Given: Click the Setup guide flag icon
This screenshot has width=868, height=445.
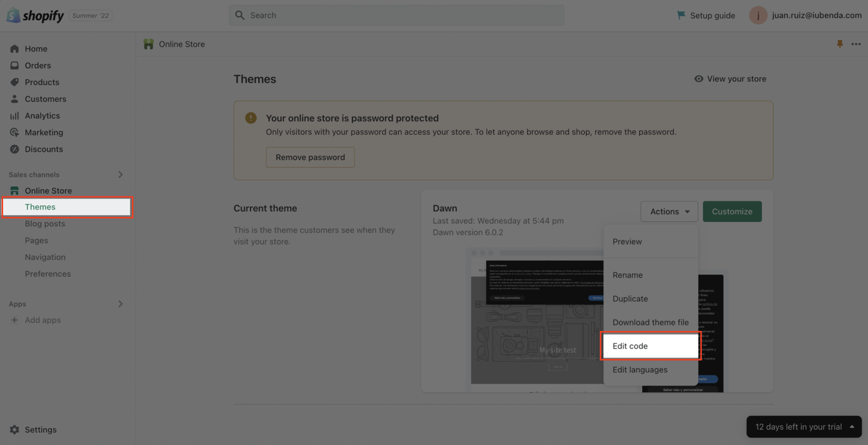Looking at the screenshot, I should point(681,15).
